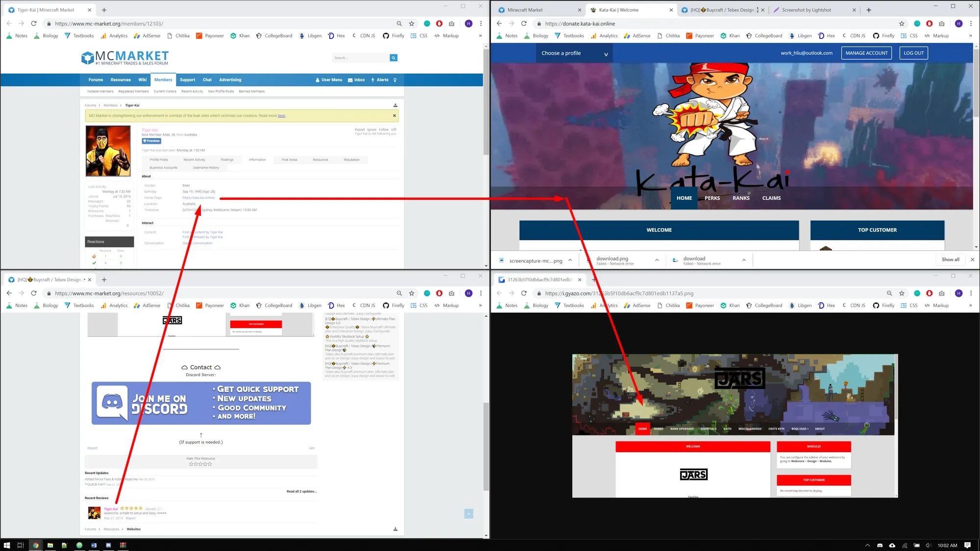
Task: Rate this resource using the star rating
Action: pyautogui.click(x=200, y=464)
